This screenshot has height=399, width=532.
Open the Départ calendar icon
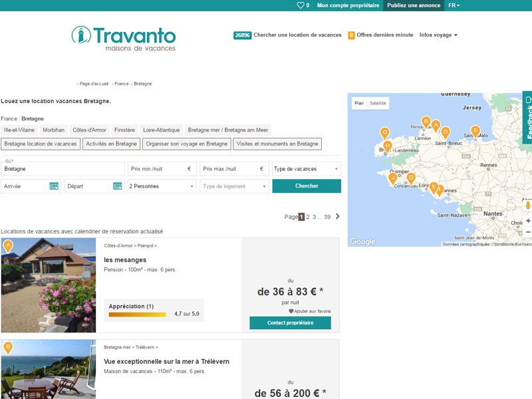tap(118, 186)
